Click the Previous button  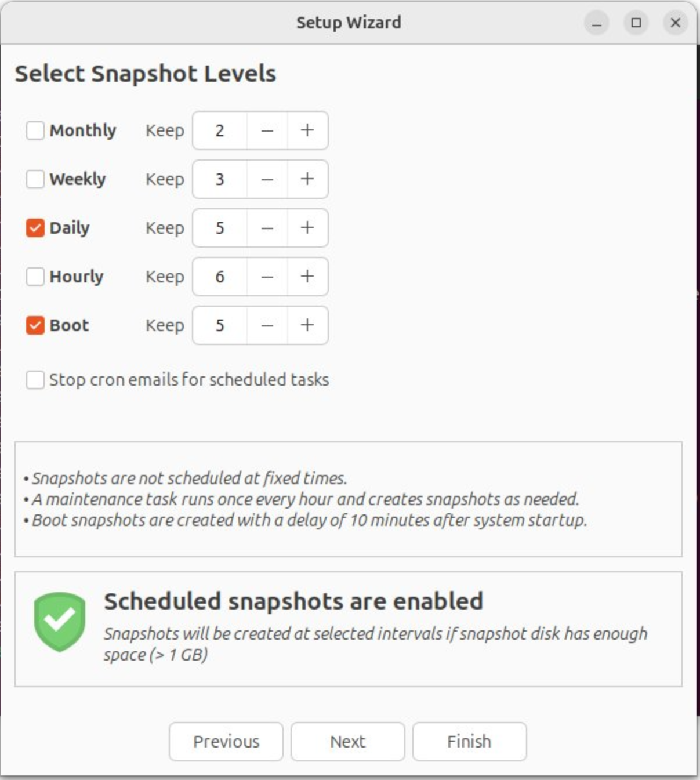coord(226,741)
